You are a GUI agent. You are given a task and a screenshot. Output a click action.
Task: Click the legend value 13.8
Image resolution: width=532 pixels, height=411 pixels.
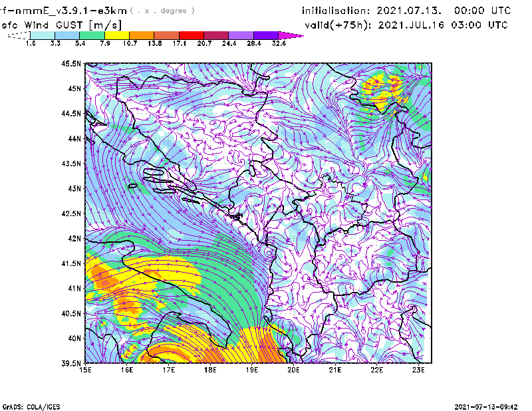point(154,43)
